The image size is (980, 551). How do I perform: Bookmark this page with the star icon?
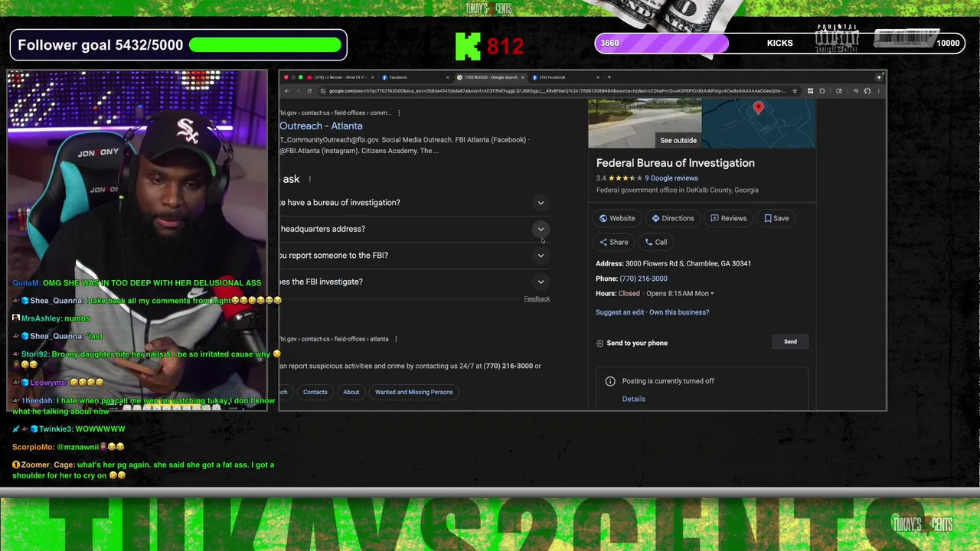click(795, 91)
